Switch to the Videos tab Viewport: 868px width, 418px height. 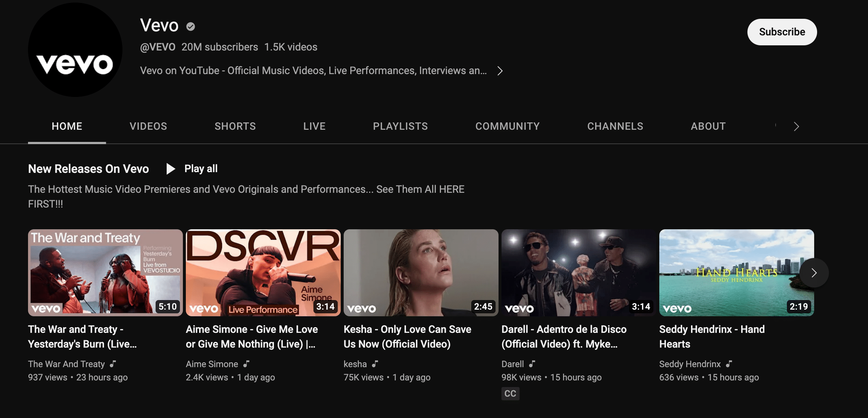coord(148,126)
